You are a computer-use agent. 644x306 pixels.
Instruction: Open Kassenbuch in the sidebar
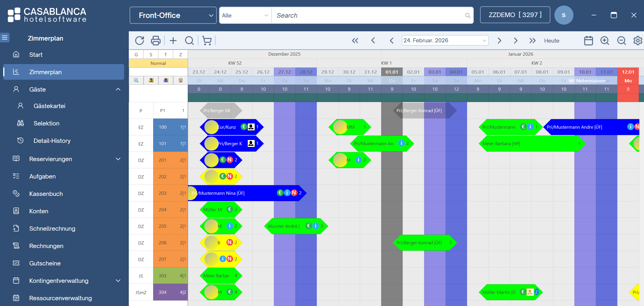pos(46,194)
